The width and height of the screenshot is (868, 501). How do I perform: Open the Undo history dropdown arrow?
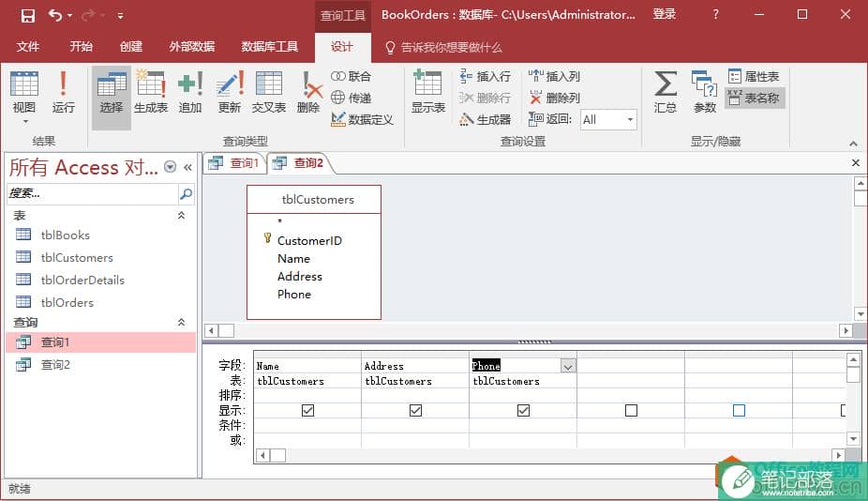(70, 16)
